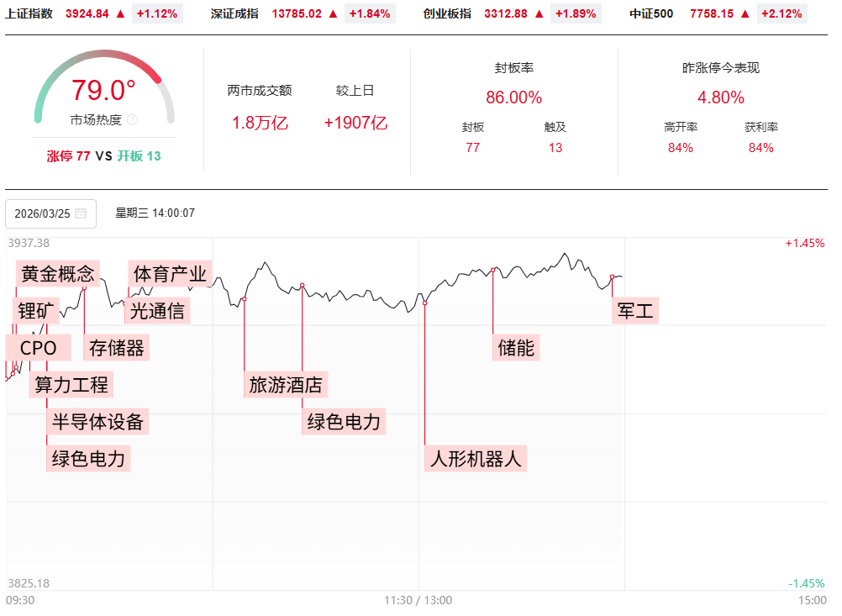This screenshot has width=842, height=616.
Task: Select the 半导体设备 sector tag
Action: tap(97, 421)
